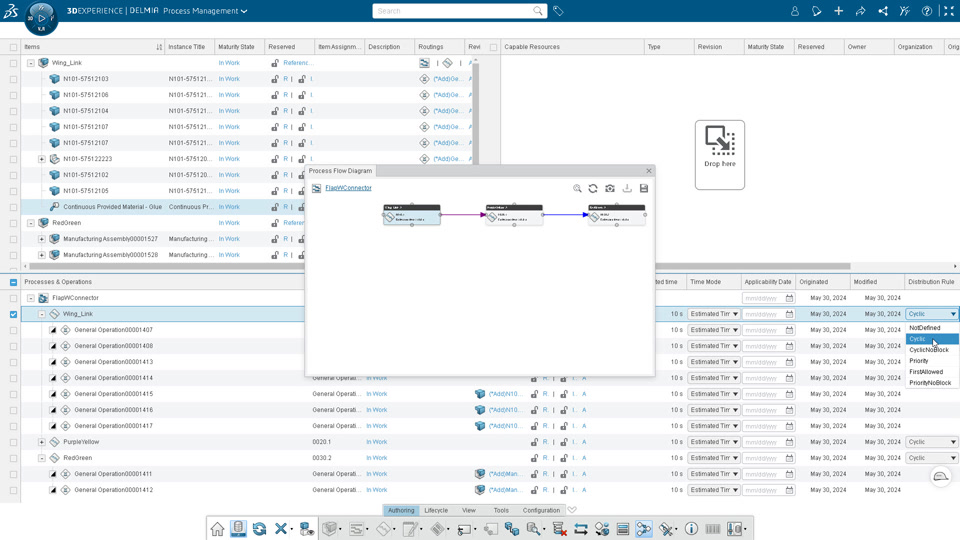Image resolution: width=960 pixels, height=540 pixels.
Task: Select CyclicNoBlock from distribution list
Action: pyautogui.click(x=928, y=350)
